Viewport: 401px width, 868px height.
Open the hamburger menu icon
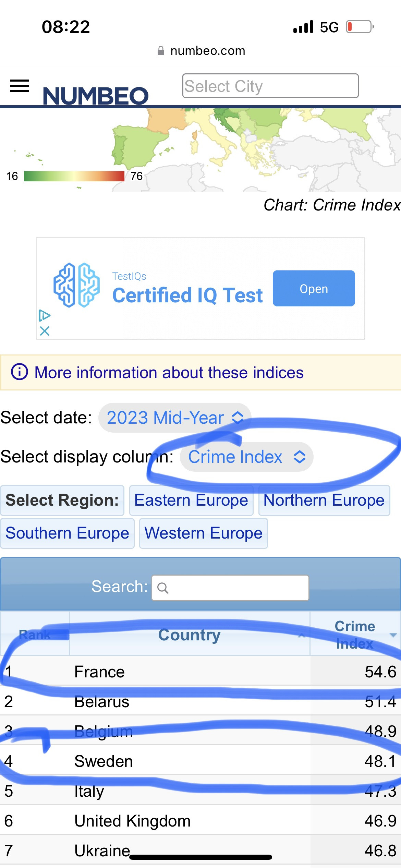point(20,86)
